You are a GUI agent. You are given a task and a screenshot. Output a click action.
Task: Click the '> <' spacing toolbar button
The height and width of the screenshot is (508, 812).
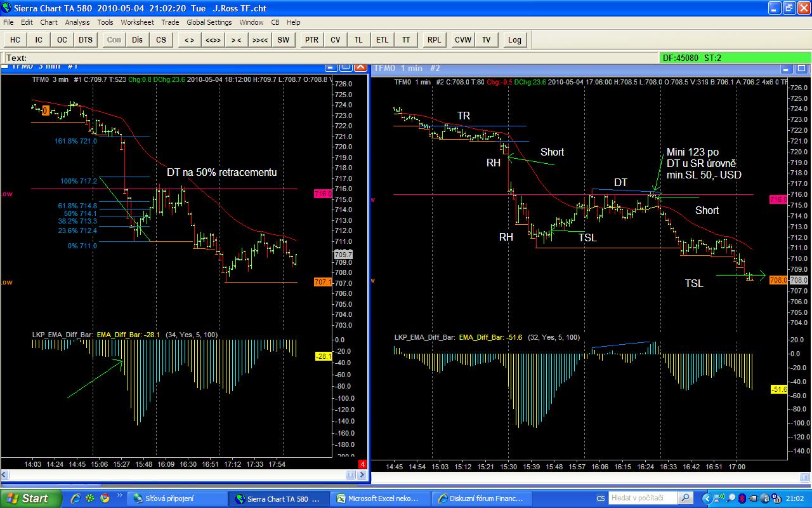click(236, 39)
